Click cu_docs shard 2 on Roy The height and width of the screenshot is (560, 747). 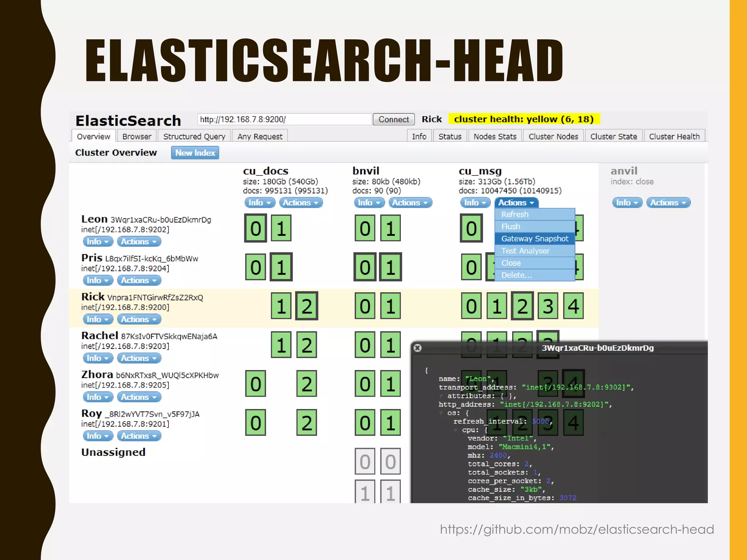[x=306, y=423]
